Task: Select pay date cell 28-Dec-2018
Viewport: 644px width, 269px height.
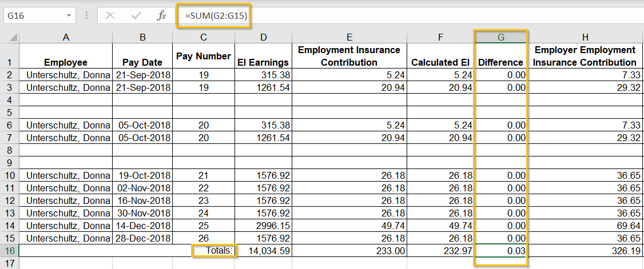Action: 142,238
